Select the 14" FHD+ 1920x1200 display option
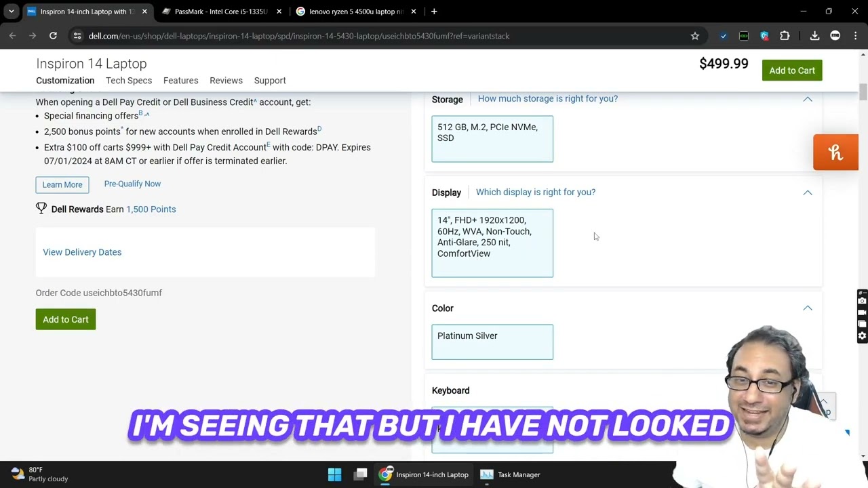The height and width of the screenshot is (488, 868). tap(492, 243)
